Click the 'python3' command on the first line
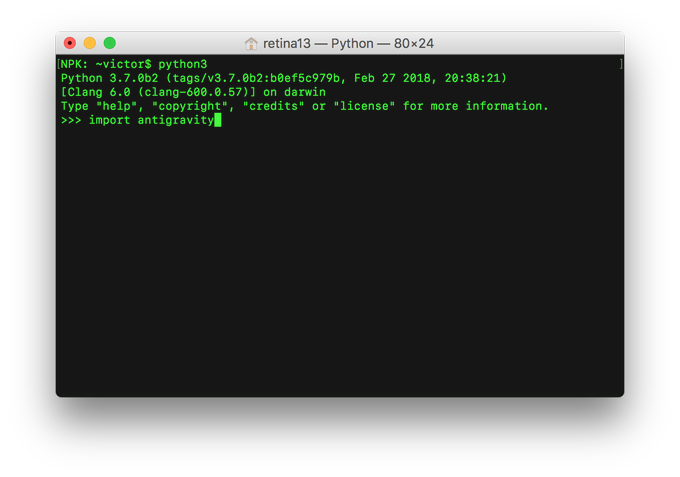 (x=183, y=64)
